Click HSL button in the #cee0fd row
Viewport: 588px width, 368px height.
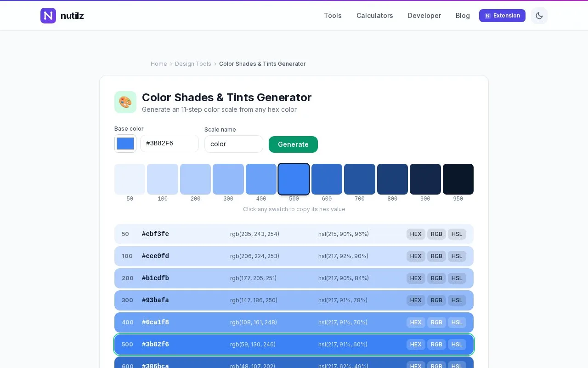[x=457, y=256]
